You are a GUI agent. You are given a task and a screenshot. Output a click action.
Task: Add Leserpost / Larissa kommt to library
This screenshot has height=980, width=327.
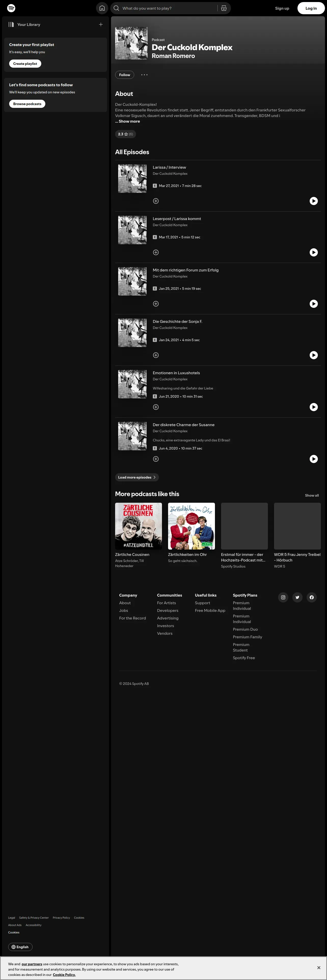click(x=156, y=252)
